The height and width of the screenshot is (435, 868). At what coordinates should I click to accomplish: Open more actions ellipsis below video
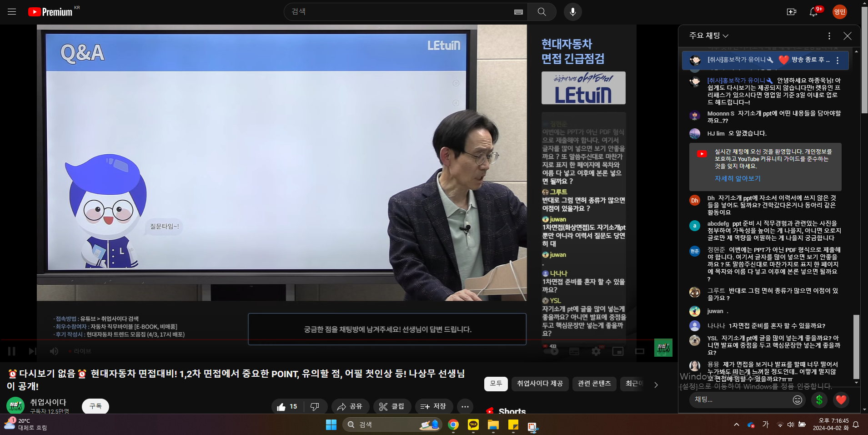tap(465, 406)
